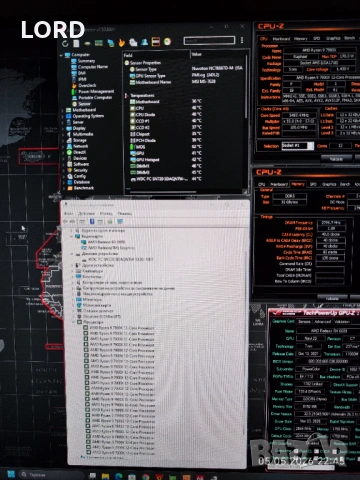Click the AIDA64 search field
Image resolution: width=360 pixels, height=480 pixels.
point(209,41)
